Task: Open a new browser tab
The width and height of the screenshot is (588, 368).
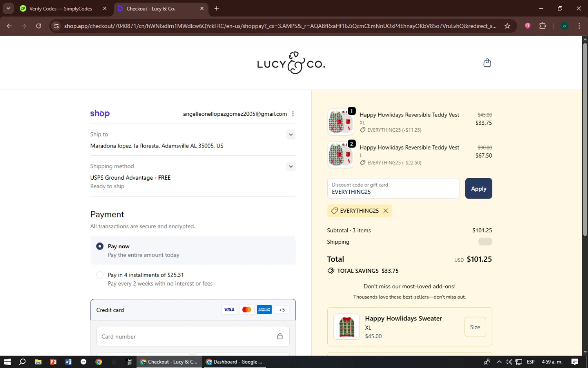Action: [216, 8]
